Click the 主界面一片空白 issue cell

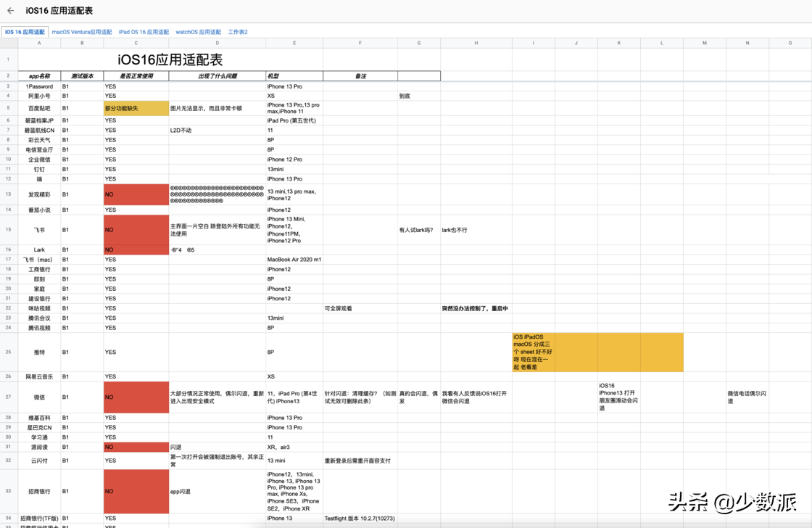click(x=217, y=230)
